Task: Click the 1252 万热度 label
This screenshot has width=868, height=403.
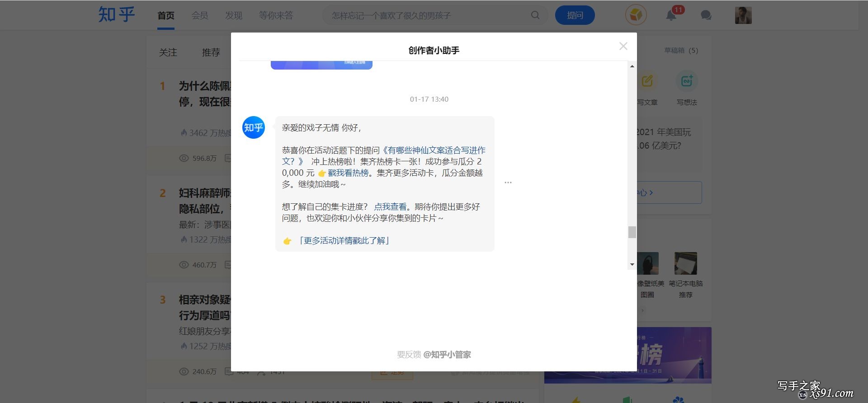Action: click(x=206, y=346)
